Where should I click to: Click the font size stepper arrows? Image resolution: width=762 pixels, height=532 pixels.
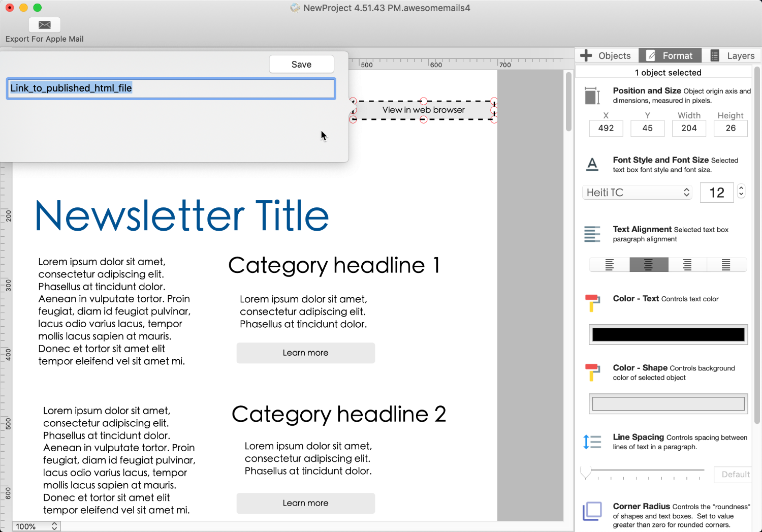741,192
